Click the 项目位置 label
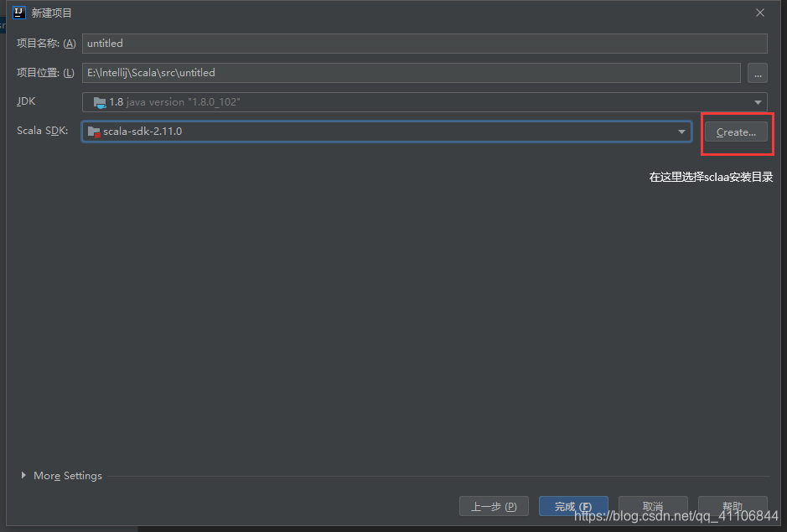 click(x=45, y=73)
